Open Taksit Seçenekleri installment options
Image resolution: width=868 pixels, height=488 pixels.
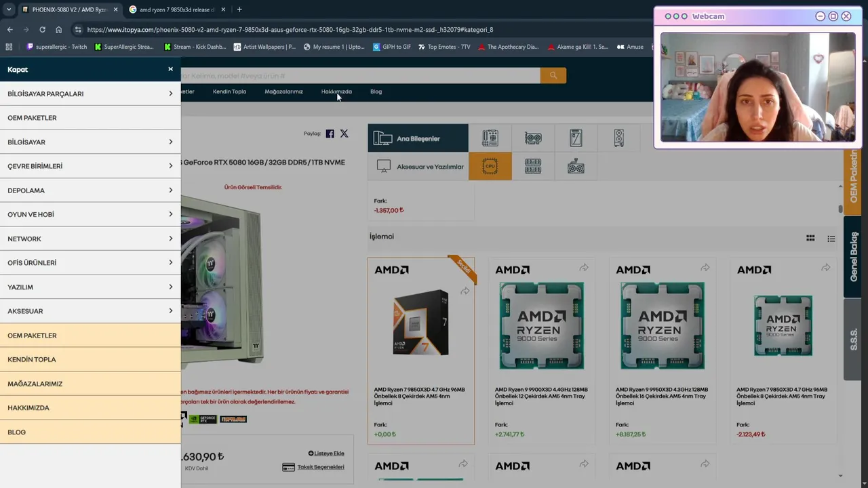coord(313,467)
